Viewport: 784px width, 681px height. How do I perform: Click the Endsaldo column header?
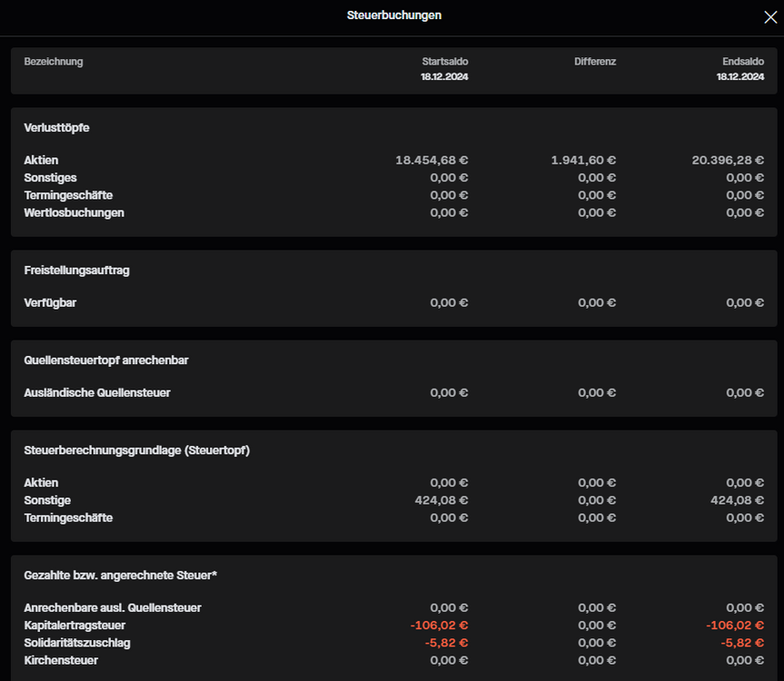743,62
